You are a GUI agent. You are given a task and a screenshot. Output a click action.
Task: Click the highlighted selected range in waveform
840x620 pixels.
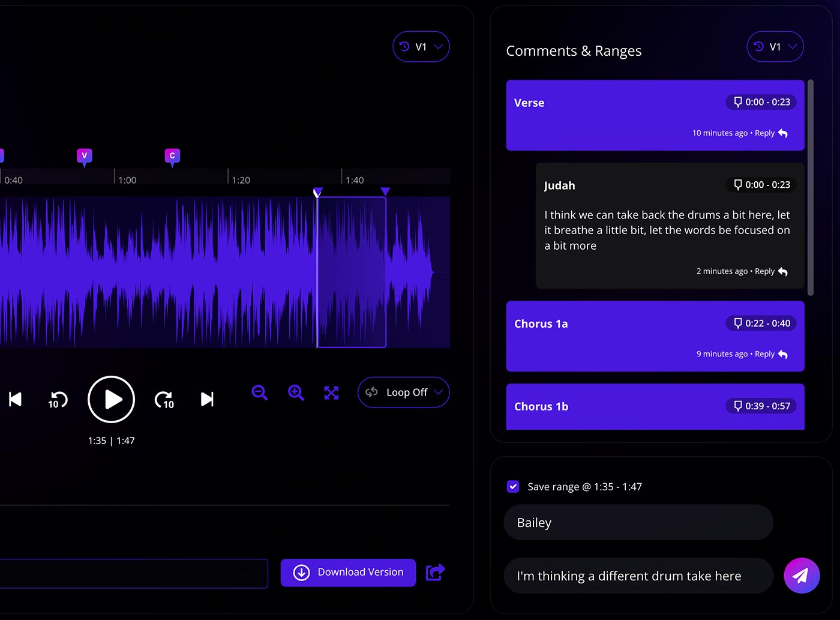tap(352, 272)
